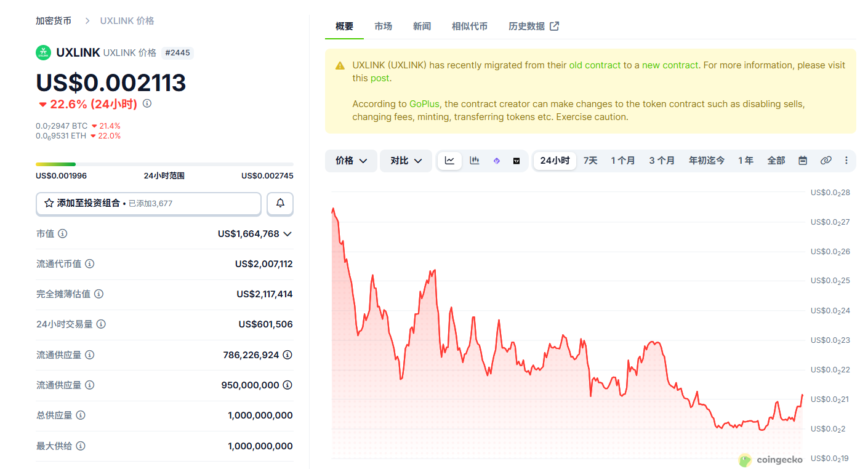The height and width of the screenshot is (469, 868).
Task: Open the 对比 dropdown
Action: tap(406, 161)
